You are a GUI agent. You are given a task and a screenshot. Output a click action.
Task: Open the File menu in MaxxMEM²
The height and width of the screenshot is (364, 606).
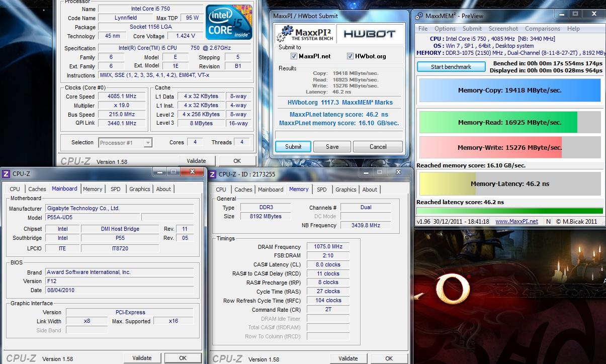[423, 29]
